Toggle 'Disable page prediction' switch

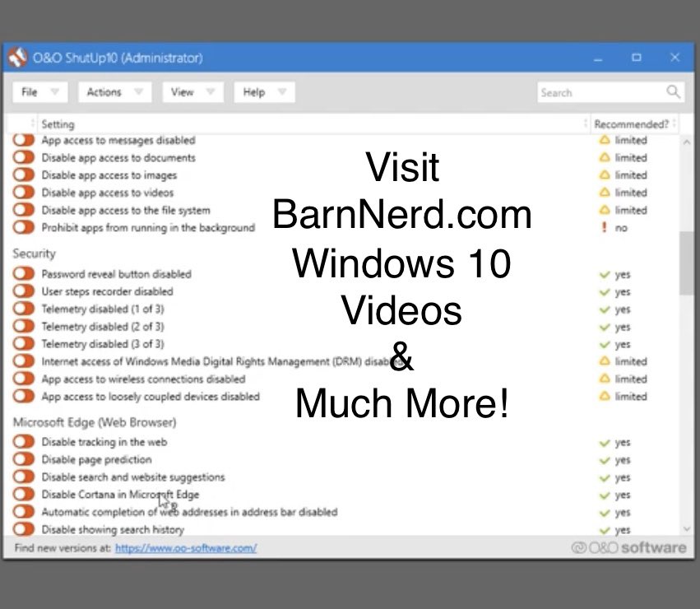[x=24, y=459]
